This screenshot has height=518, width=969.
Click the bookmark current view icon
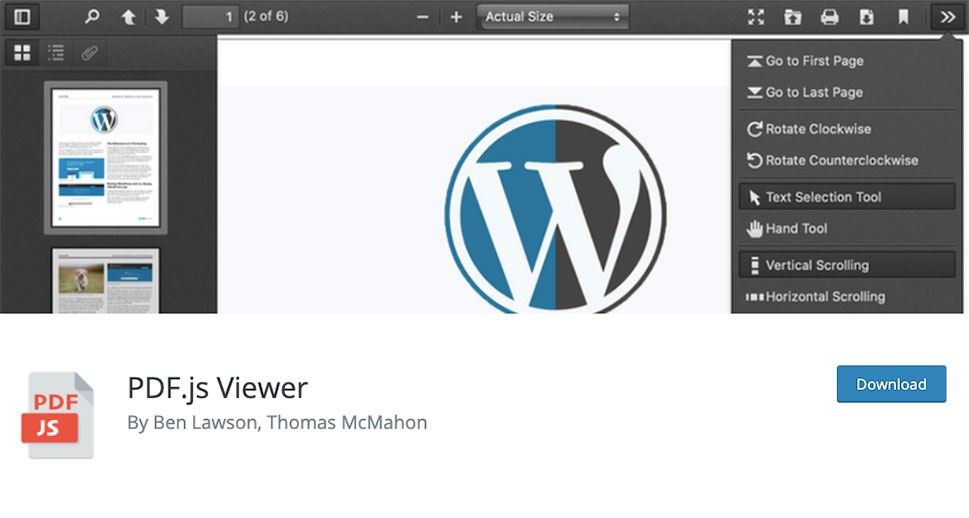(903, 17)
